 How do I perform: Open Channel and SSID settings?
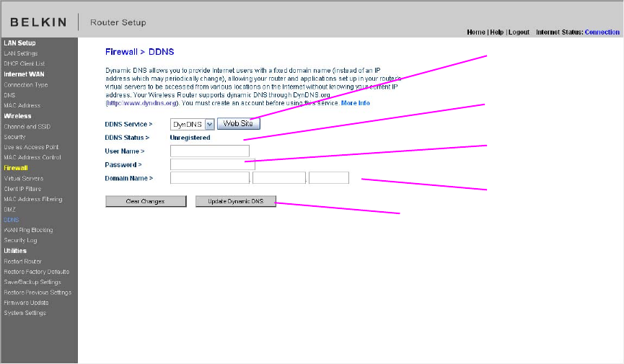[27, 127]
